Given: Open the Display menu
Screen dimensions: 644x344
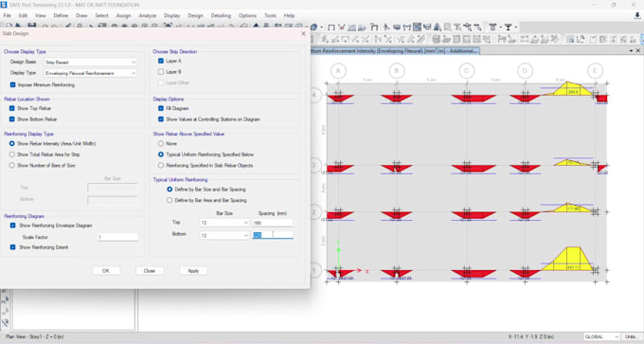Looking at the screenshot, I should (x=172, y=15).
